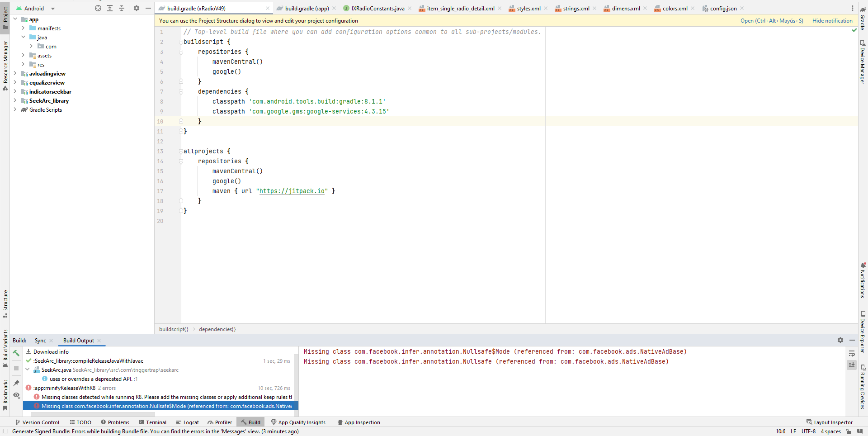This screenshot has width=868, height=436.
Task: Switch to build.gradle (:app) tab
Action: 307,8
